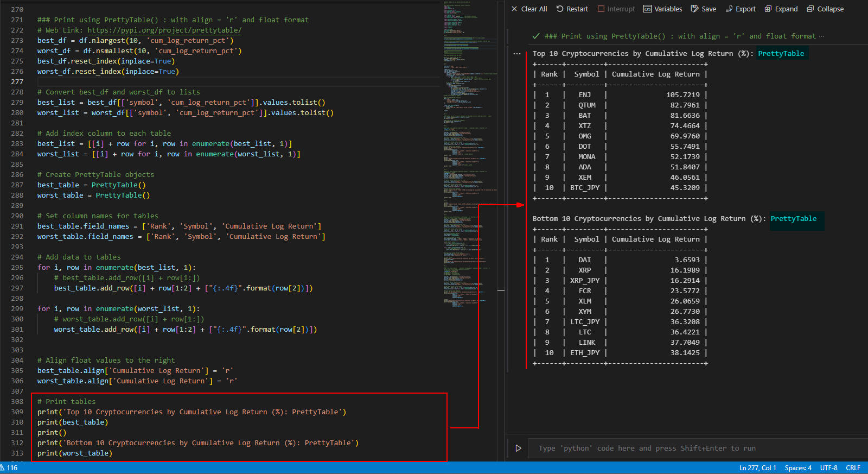Collapse all interactive cells
The width and height of the screenshot is (868, 474).
pyautogui.click(x=825, y=9)
